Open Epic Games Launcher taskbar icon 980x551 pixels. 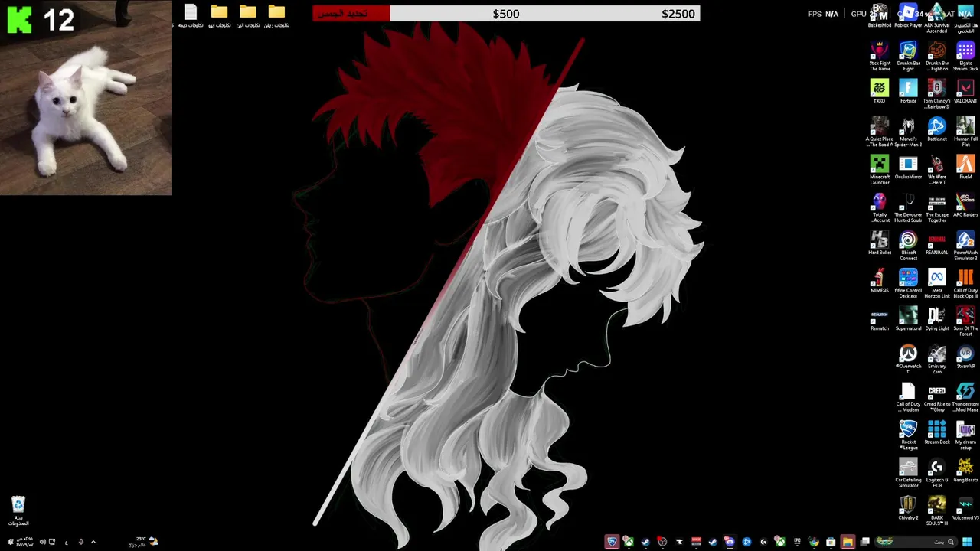[797, 542]
